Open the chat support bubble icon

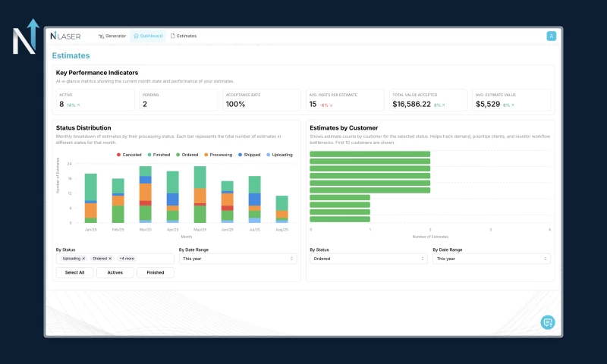pos(547,322)
